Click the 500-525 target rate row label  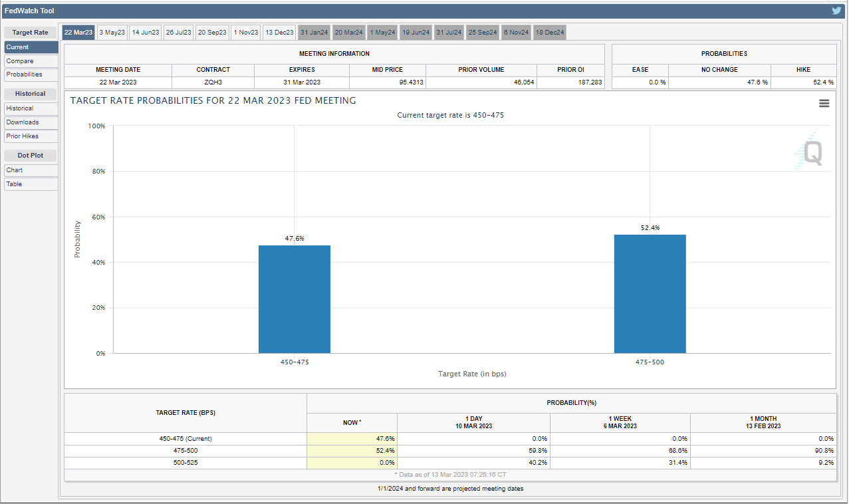coord(185,463)
